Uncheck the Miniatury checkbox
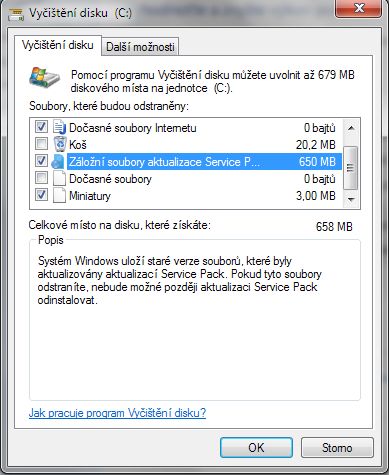Screen dimensions: 389x475 click(x=41, y=195)
